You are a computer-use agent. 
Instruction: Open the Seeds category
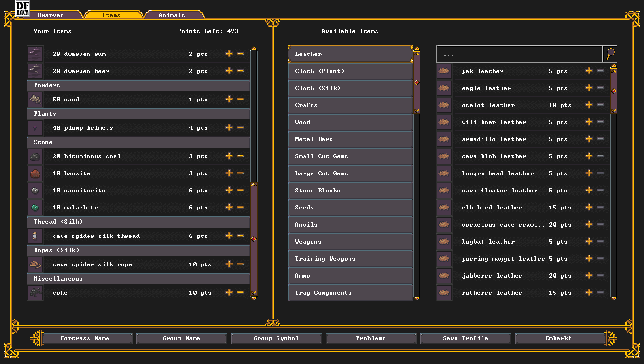tap(350, 208)
